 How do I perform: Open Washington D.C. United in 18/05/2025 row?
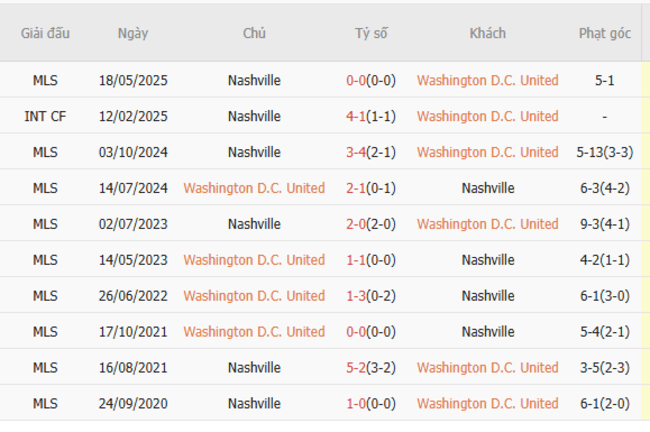(487, 80)
